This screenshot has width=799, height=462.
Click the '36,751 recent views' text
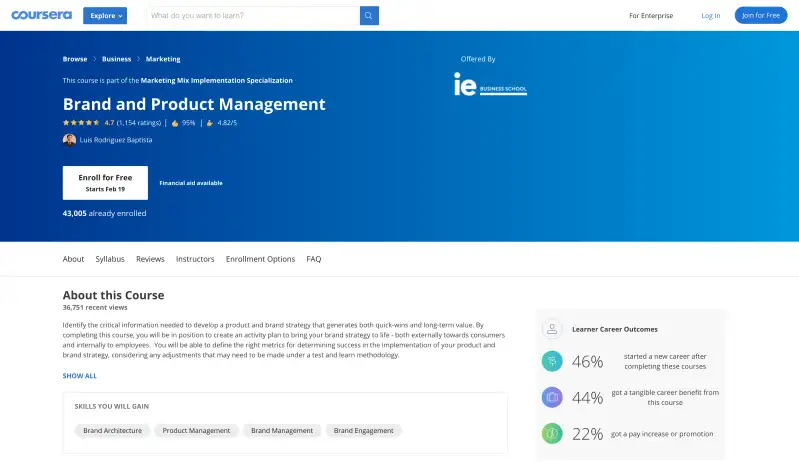click(x=95, y=307)
